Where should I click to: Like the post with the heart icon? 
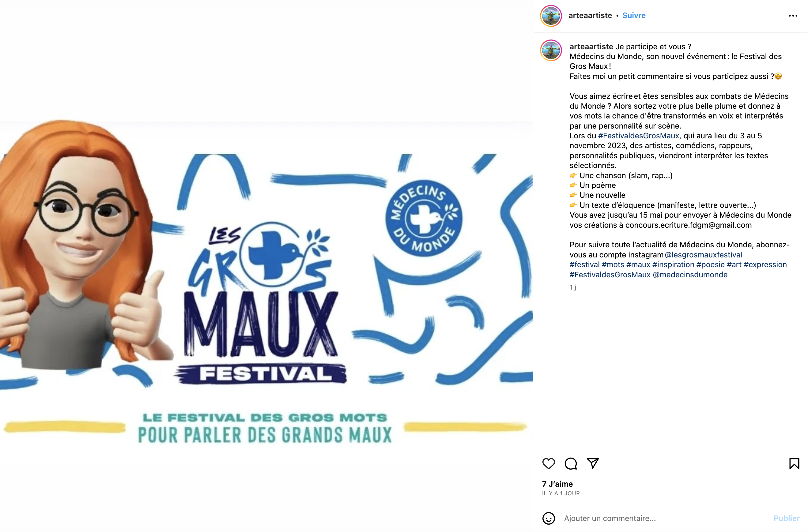tap(548, 463)
